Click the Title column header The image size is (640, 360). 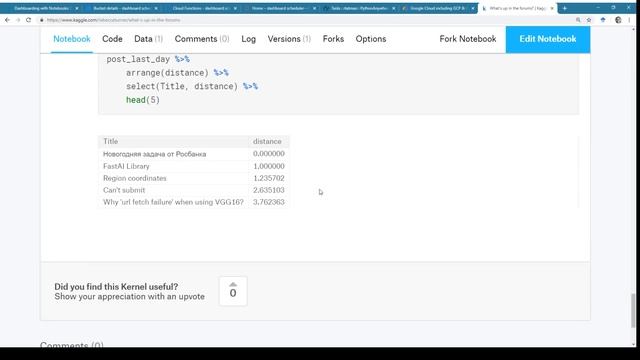tap(110, 141)
